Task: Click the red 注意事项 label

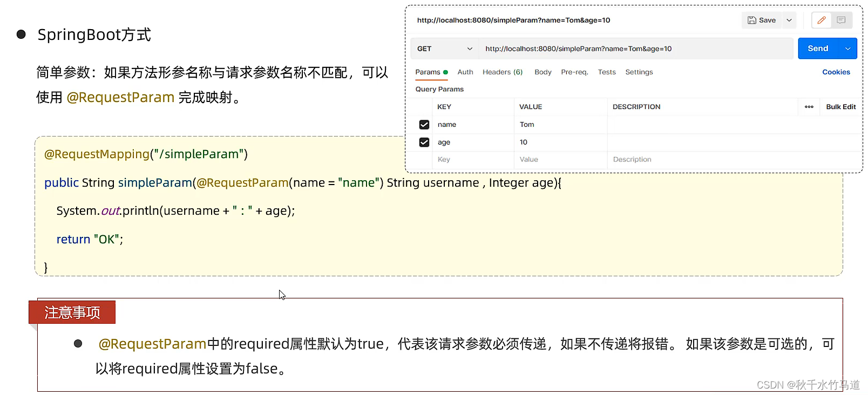Action: [72, 312]
